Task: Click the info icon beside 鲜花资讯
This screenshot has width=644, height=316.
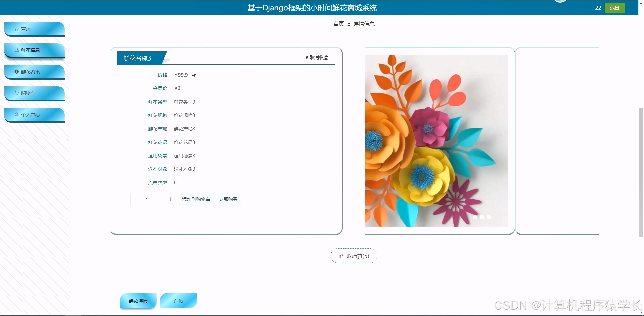Action: pyautogui.click(x=17, y=72)
